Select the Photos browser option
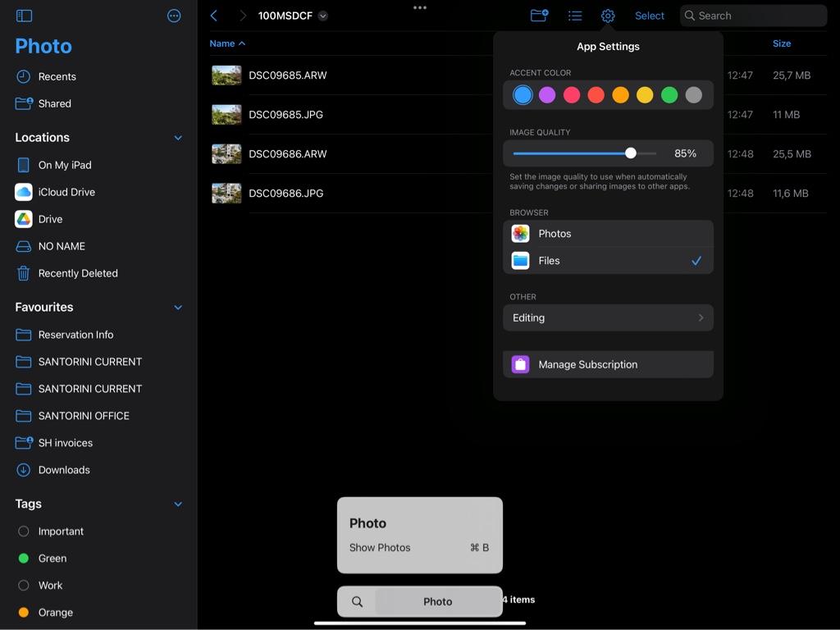This screenshot has height=630, width=840. tap(607, 234)
